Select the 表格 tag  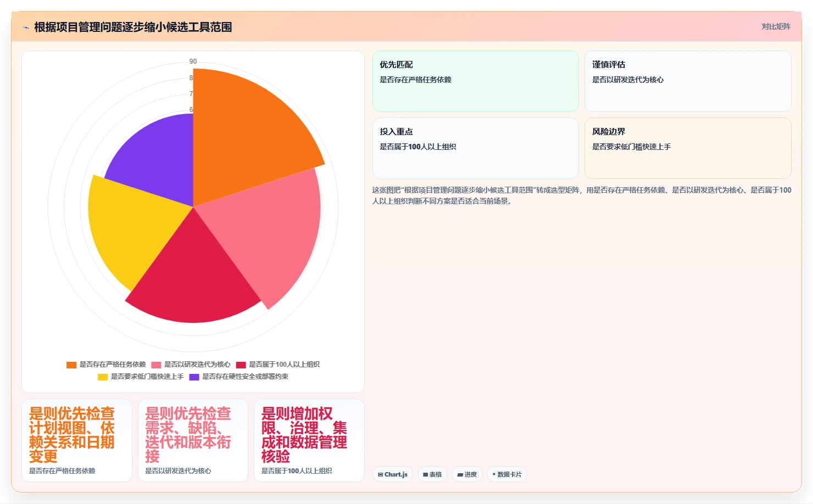432,474
